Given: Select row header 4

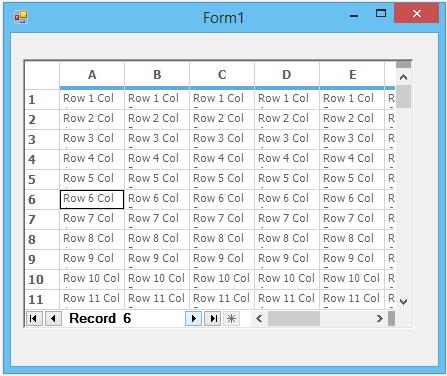Looking at the screenshot, I should coord(42,159).
